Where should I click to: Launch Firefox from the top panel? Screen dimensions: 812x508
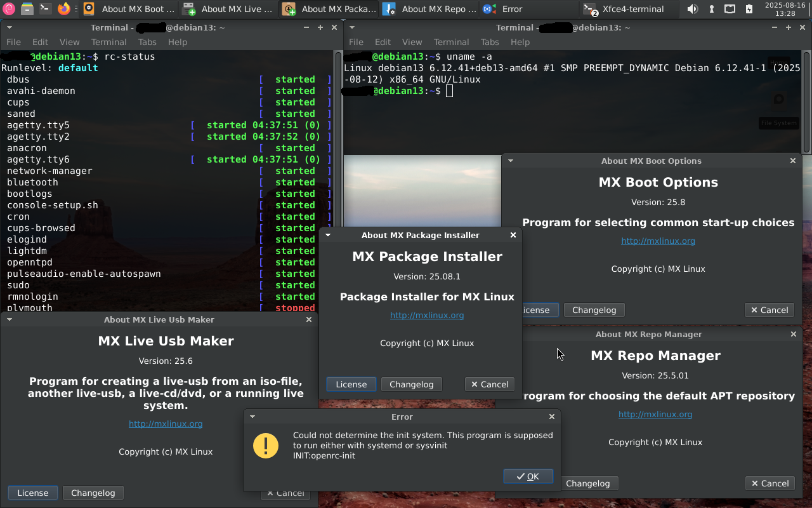(63, 9)
